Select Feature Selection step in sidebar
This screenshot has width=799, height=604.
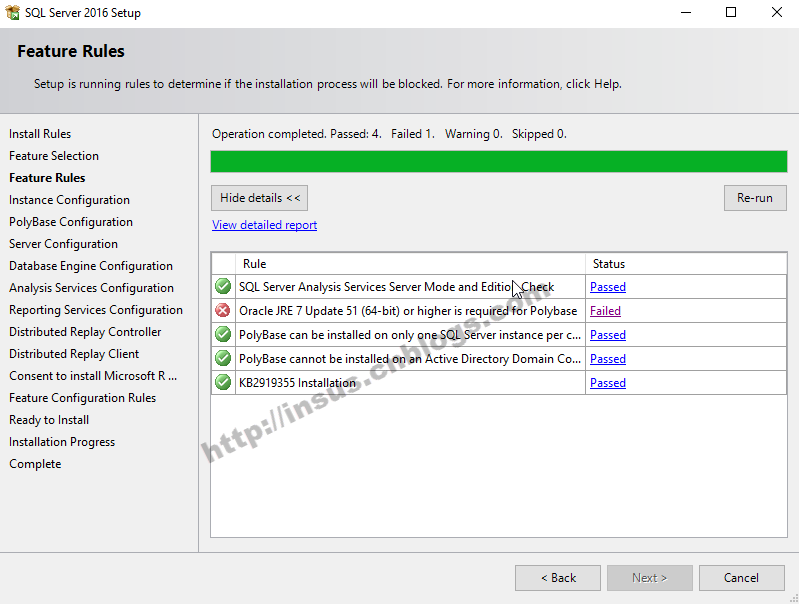click(x=54, y=155)
